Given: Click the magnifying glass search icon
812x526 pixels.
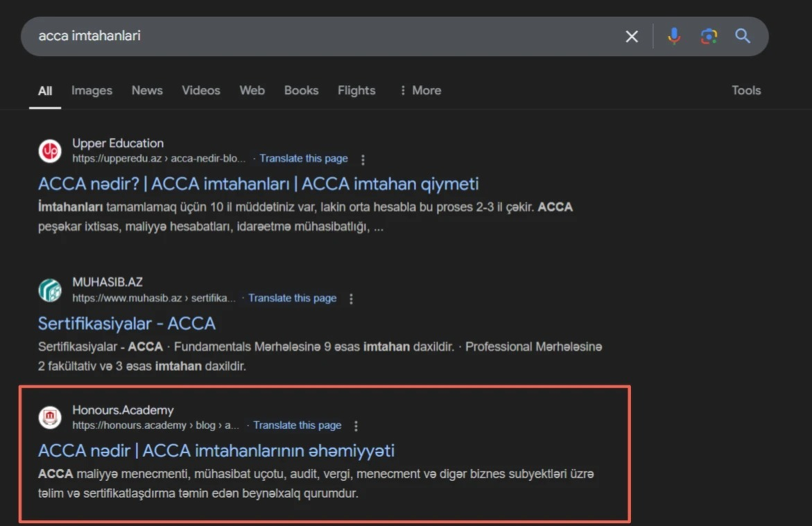Looking at the screenshot, I should (x=743, y=36).
